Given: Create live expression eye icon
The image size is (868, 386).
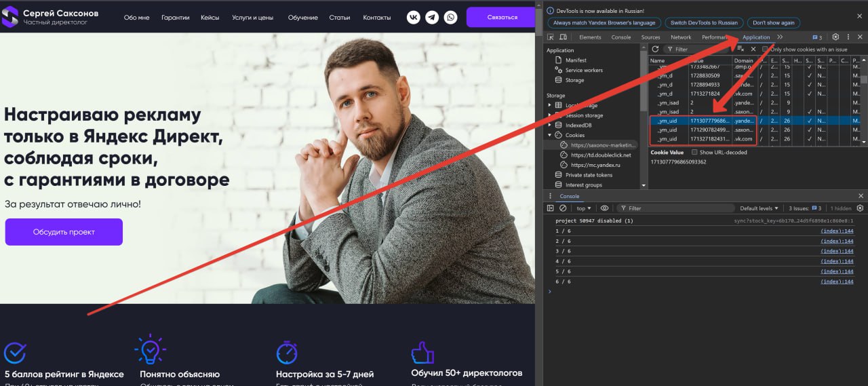Looking at the screenshot, I should tap(604, 208).
